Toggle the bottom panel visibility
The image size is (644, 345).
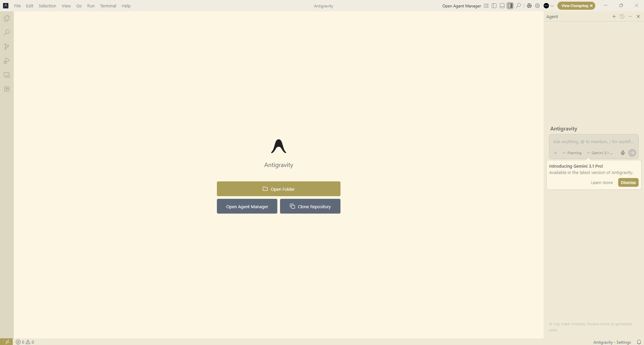click(502, 6)
